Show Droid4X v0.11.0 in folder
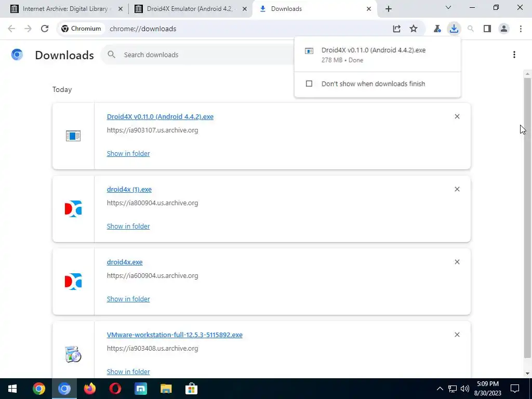The width and height of the screenshot is (532, 399). [x=128, y=153]
